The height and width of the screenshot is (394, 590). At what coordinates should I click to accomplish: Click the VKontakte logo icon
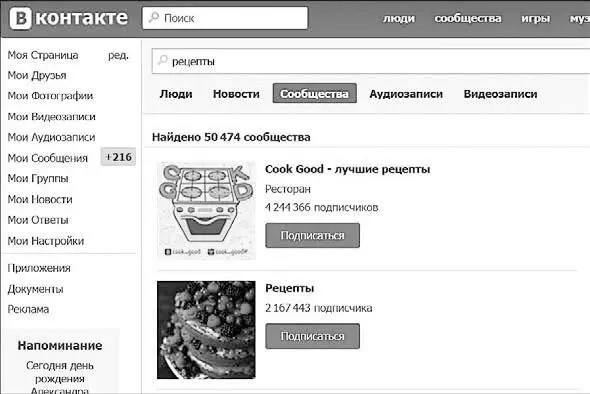click(x=20, y=18)
